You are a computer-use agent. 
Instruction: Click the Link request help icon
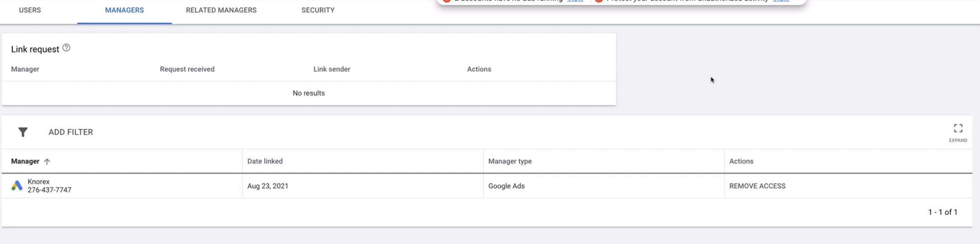tap(66, 48)
